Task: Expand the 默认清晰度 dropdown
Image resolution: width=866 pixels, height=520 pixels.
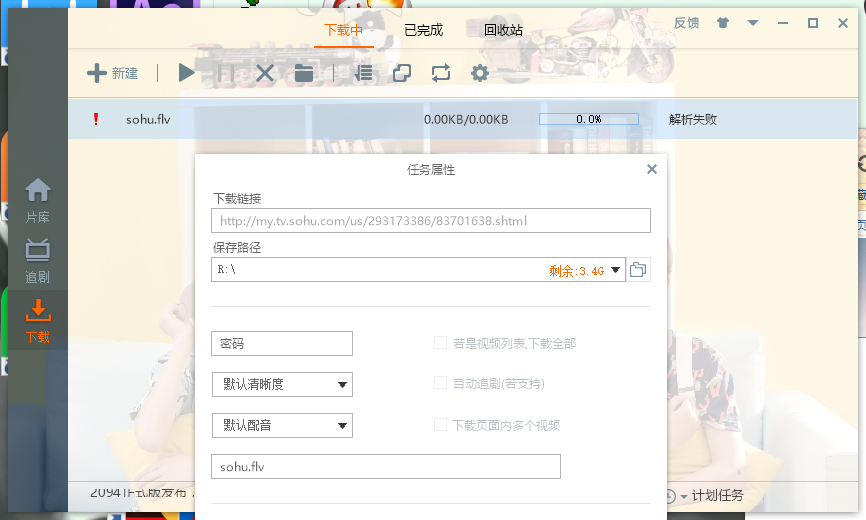Action: coord(282,384)
